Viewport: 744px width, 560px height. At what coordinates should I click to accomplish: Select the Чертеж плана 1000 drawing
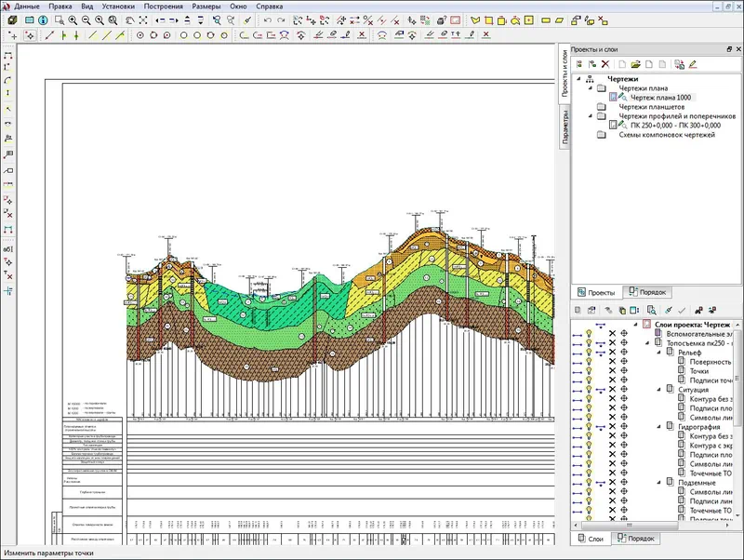(660, 98)
